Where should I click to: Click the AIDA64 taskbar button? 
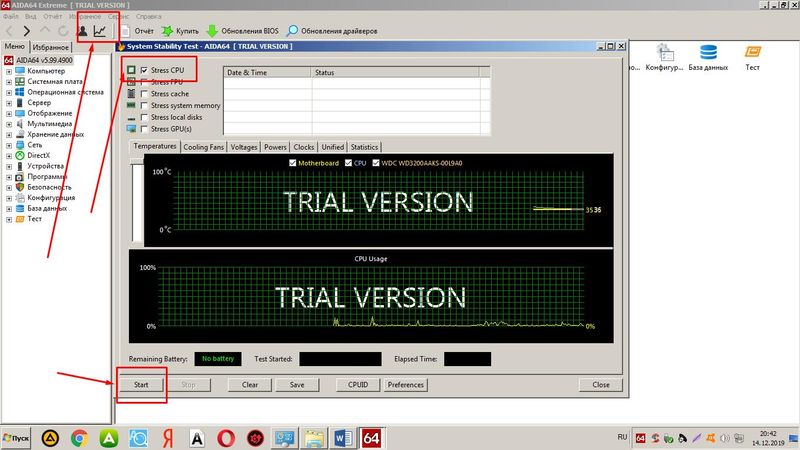[x=371, y=438]
